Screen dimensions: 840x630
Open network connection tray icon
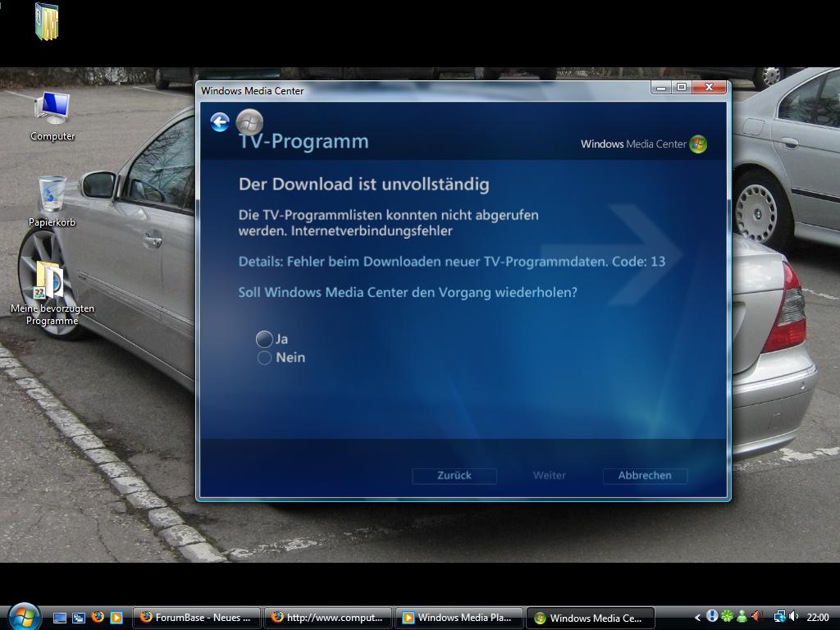point(779,617)
